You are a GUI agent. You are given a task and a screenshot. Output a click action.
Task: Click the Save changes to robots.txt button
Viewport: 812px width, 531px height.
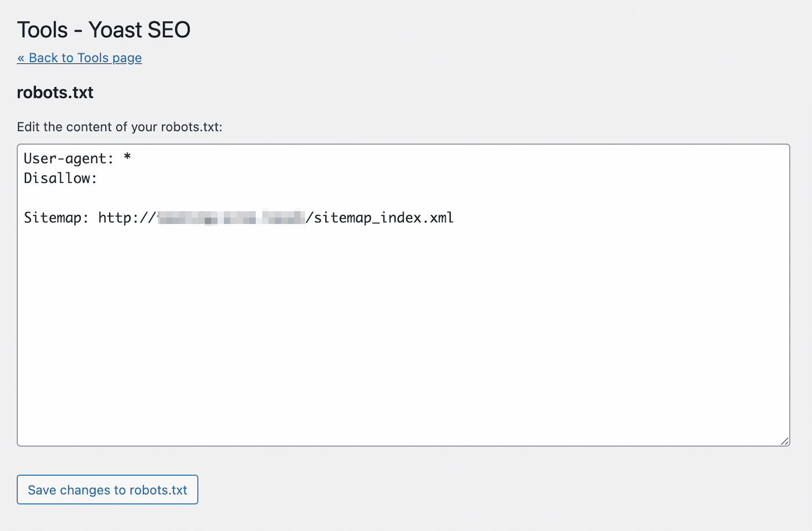pyautogui.click(x=107, y=490)
